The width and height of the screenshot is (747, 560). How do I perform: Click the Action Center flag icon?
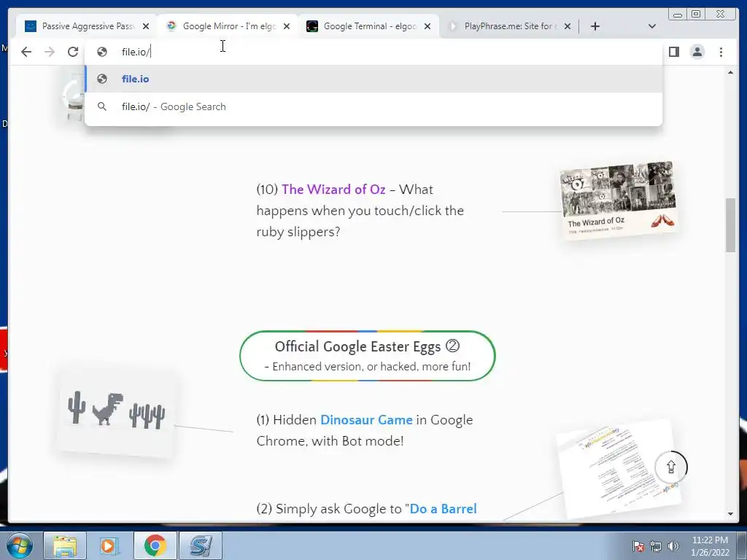click(x=638, y=546)
